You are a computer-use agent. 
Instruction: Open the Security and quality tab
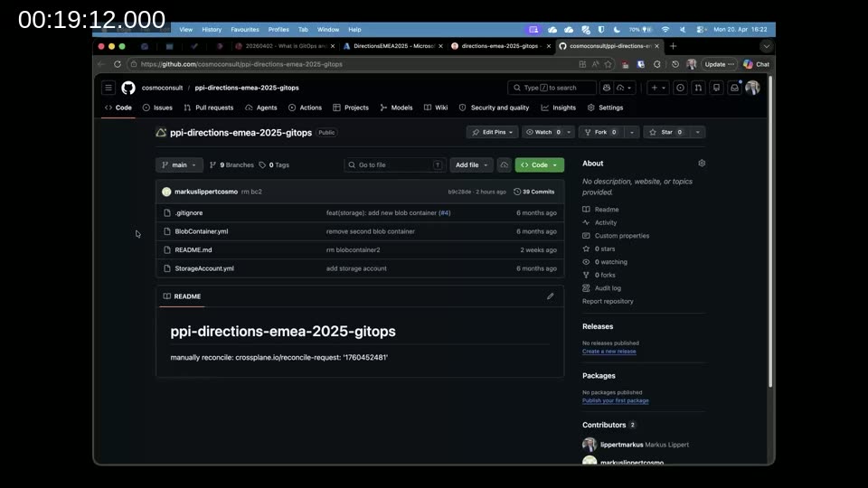tap(495, 108)
